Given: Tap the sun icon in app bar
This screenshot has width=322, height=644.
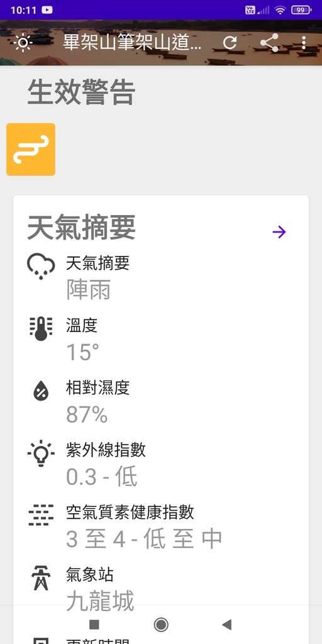Looking at the screenshot, I should pyautogui.click(x=23, y=43).
